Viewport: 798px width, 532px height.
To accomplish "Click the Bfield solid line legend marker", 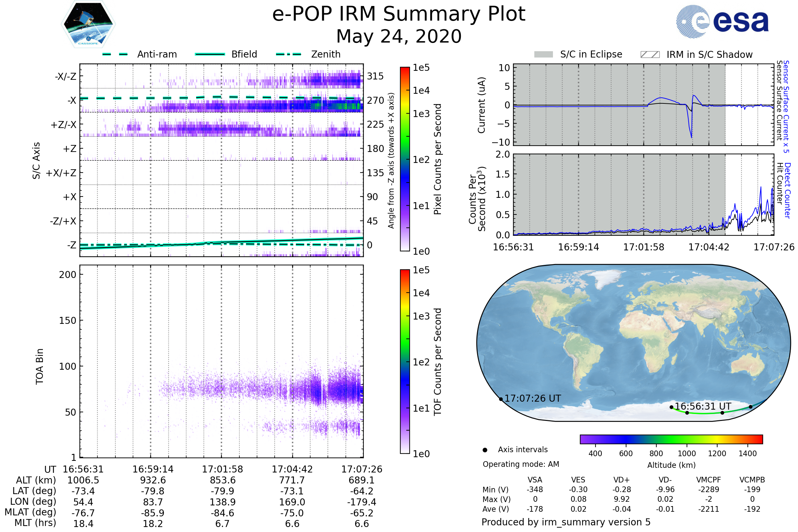I will [210, 54].
